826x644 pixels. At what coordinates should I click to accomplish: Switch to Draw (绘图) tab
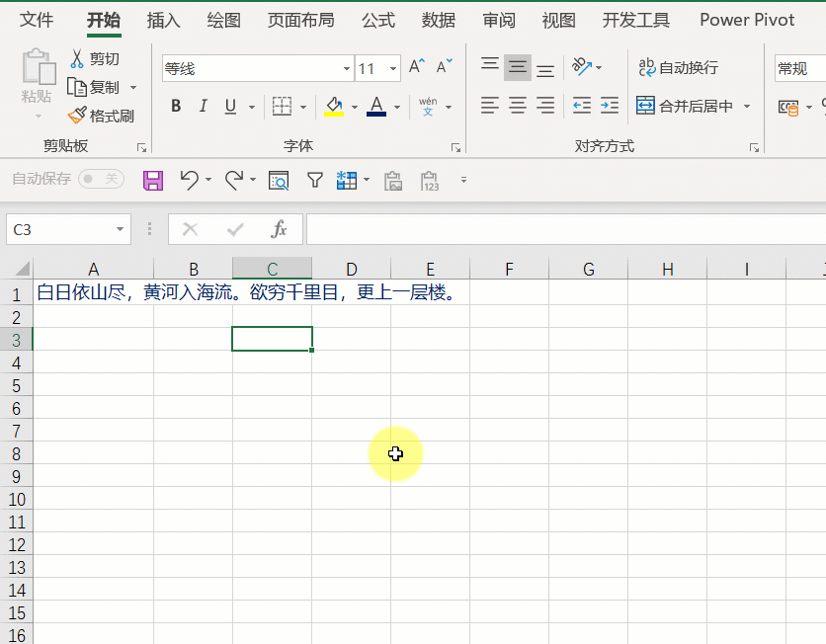tap(223, 20)
